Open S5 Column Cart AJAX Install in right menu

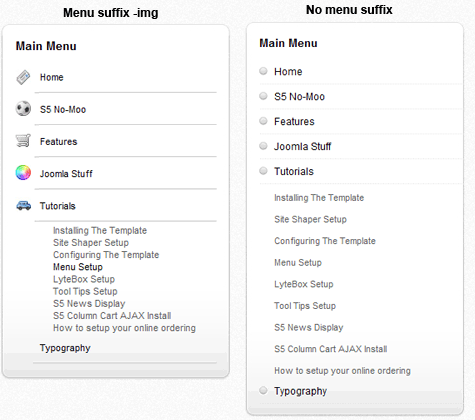tap(331, 349)
